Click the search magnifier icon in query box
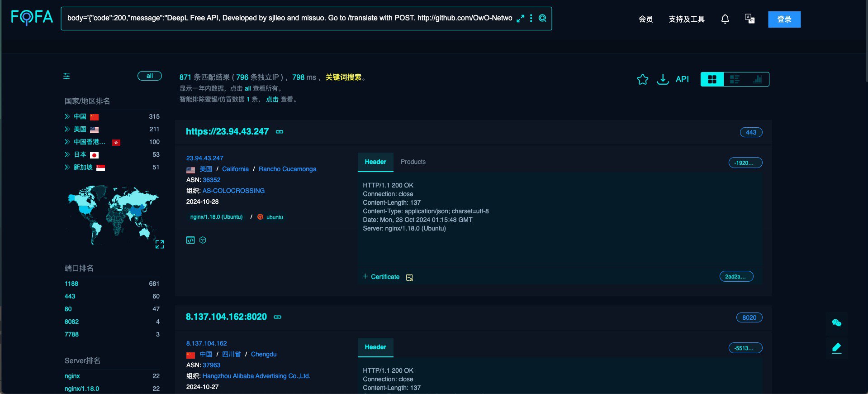 point(542,18)
